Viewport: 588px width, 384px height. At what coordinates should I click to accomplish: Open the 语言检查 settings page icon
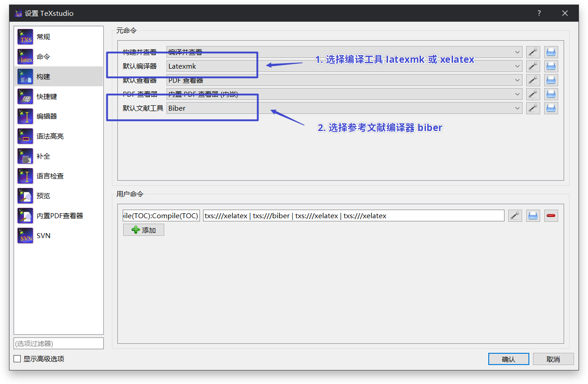point(25,176)
